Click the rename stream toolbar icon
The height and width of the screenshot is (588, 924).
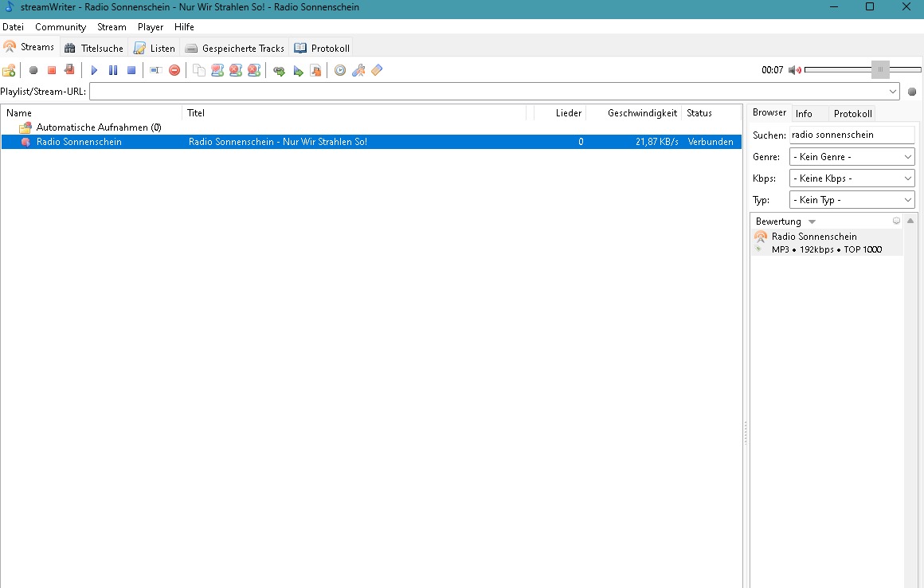155,71
